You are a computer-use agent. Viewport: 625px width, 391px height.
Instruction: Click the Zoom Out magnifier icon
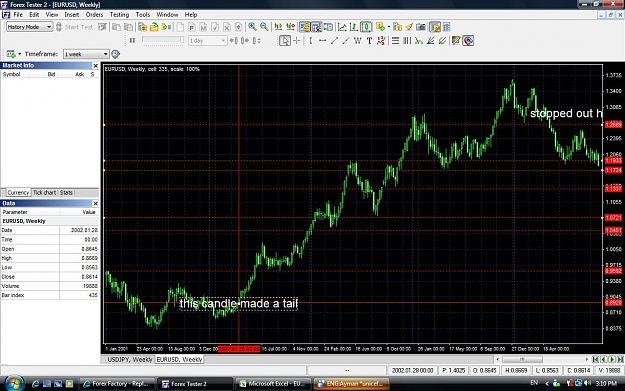point(264,27)
